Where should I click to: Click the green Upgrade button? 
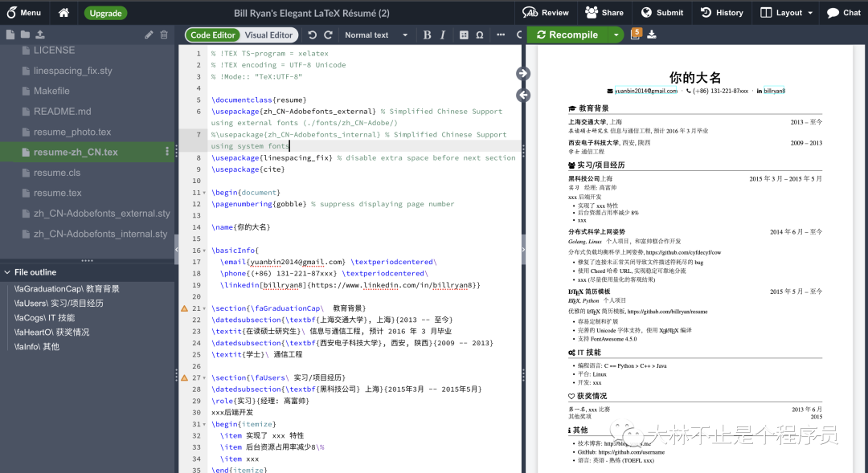click(105, 13)
